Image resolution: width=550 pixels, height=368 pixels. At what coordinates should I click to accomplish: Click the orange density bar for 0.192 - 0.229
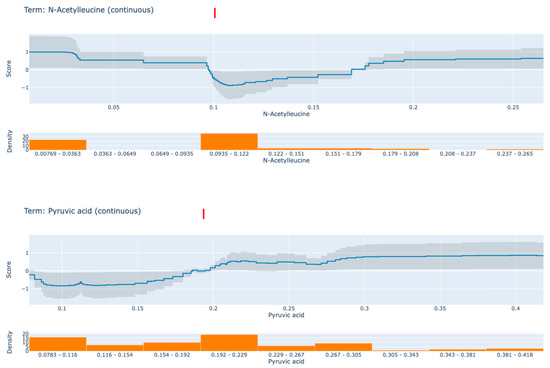coord(229,343)
